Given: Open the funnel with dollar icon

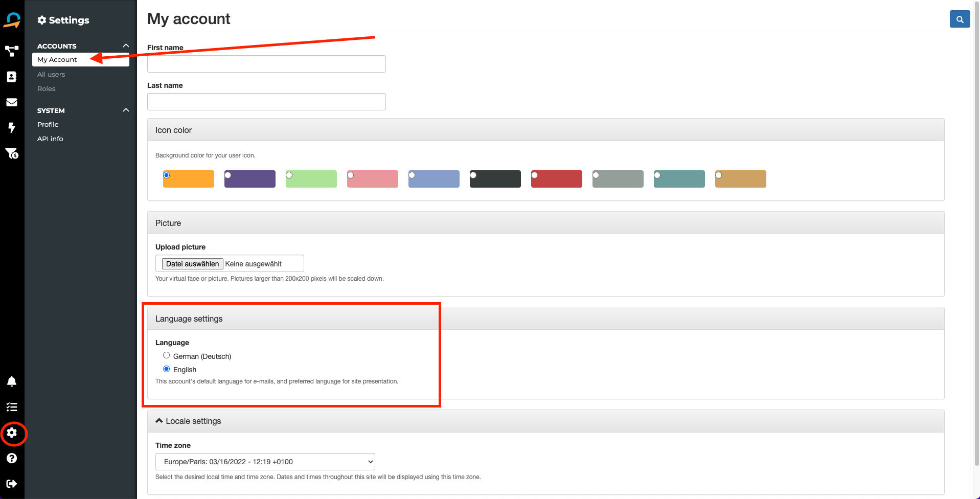Looking at the screenshot, I should [12, 153].
